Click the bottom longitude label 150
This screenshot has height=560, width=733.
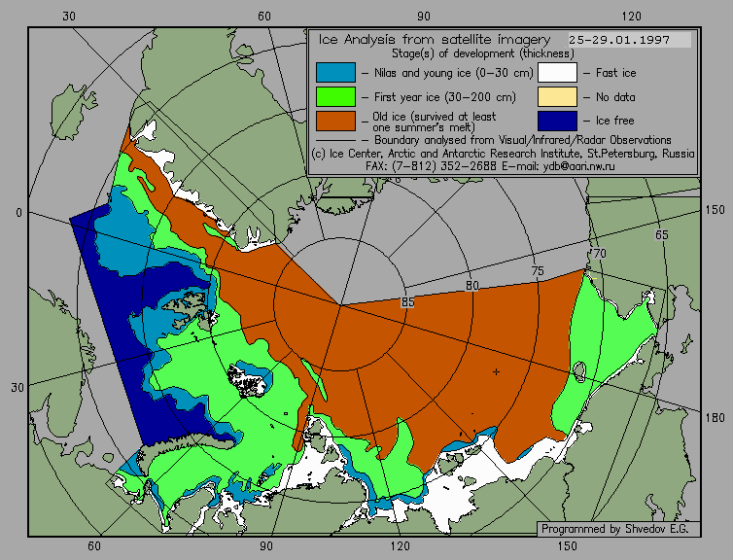[x=567, y=546]
